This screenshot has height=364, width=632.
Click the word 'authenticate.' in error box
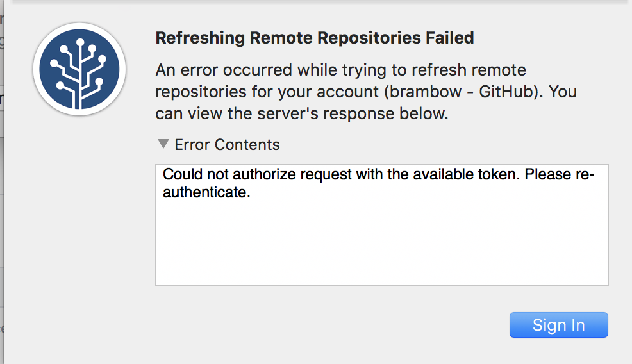[x=206, y=192]
